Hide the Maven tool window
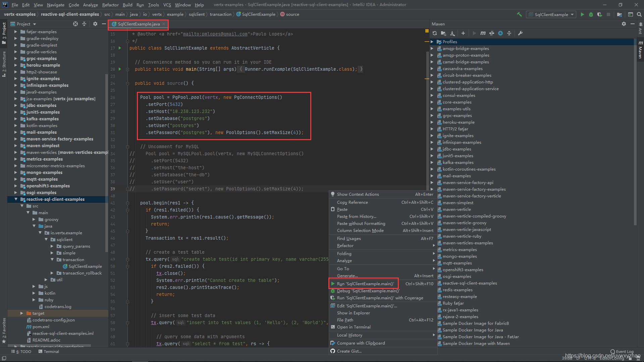Viewport: 644px width, 362px height. pyautogui.click(x=633, y=24)
